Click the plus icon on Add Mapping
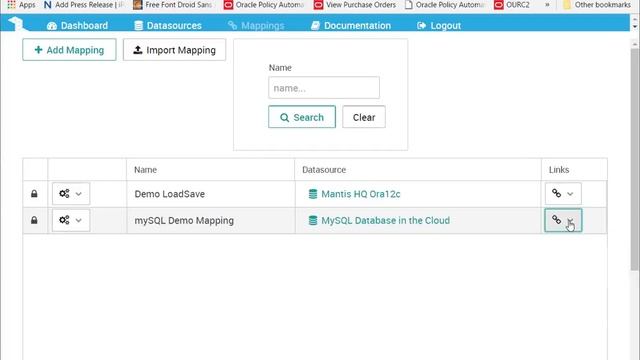Viewport: 640px width, 360px height. (38, 50)
